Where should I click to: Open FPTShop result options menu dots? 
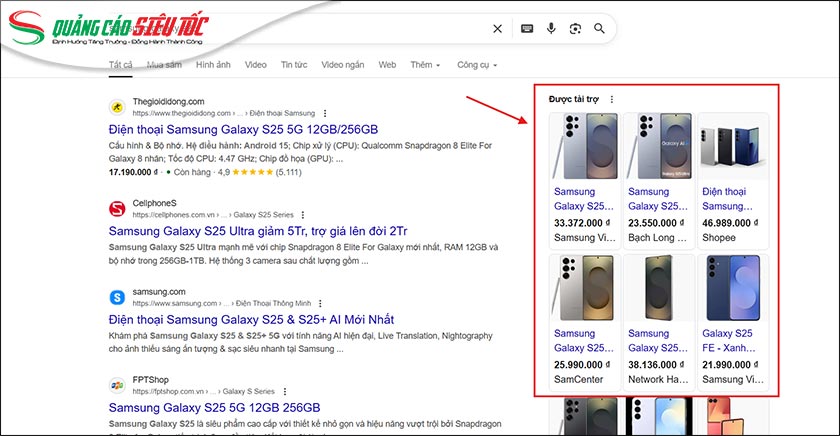pos(285,392)
